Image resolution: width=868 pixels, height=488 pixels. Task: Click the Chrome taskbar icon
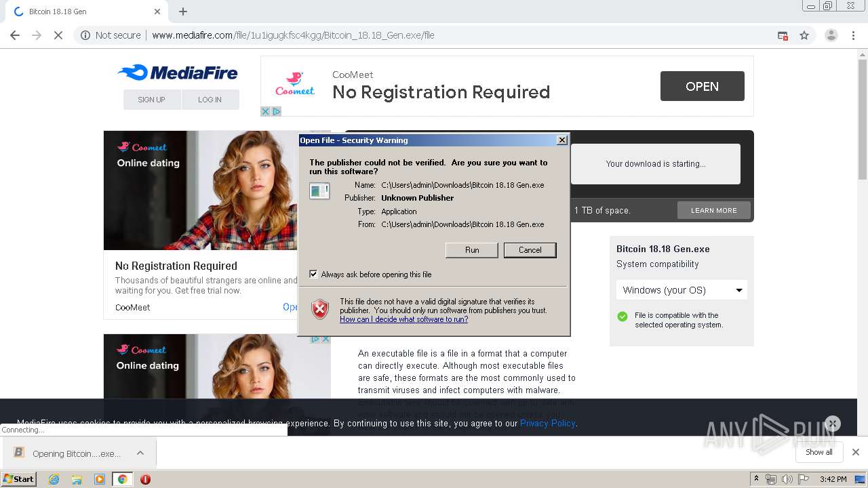[122, 479]
